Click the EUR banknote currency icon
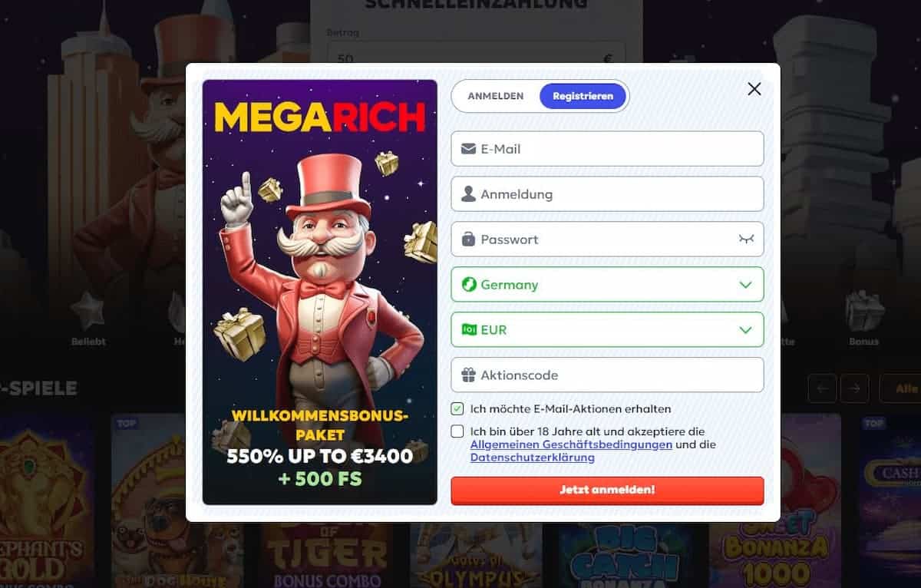 click(x=468, y=330)
